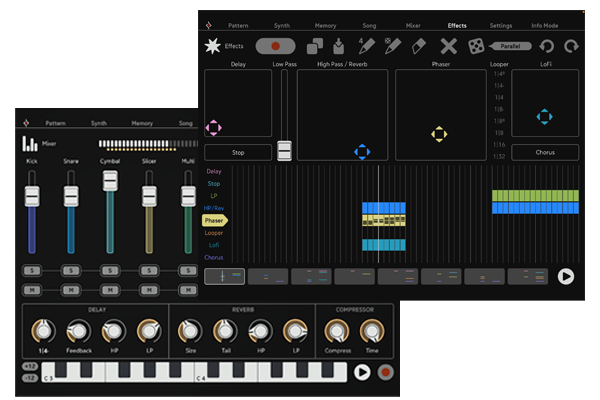Screen dimensions: 600x400
Task: Click the copy pattern icon
Action: tap(314, 46)
